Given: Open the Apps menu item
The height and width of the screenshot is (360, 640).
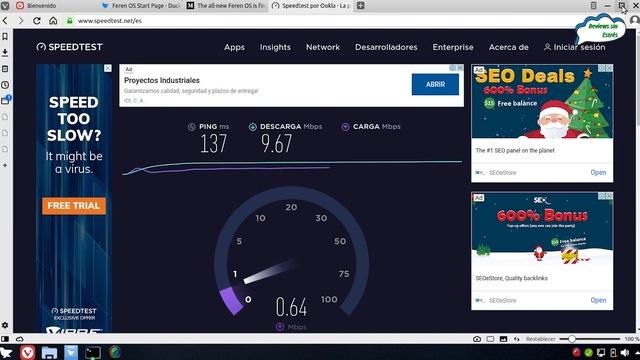Looking at the screenshot, I should point(234,47).
